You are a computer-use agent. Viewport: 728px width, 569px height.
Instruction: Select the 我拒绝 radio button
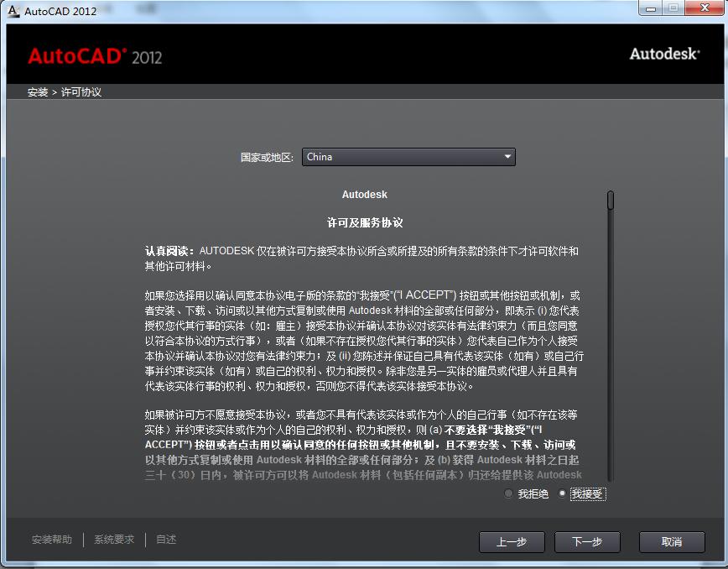[x=508, y=493]
